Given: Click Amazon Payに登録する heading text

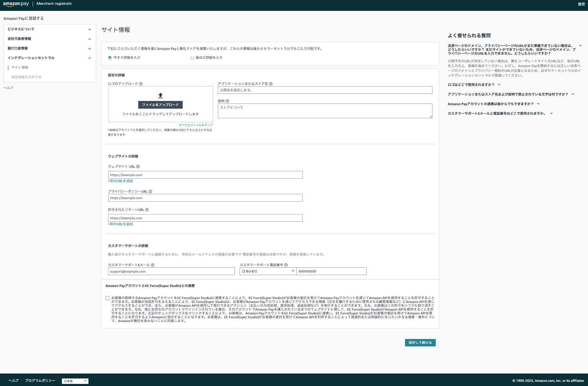Looking at the screenshot, I should [x=24, y=18].
